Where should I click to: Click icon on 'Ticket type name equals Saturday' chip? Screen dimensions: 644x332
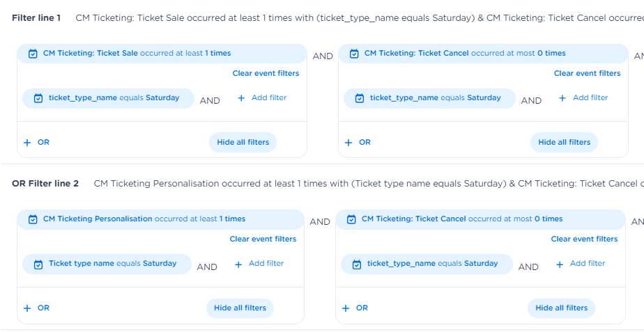(38, 264)
